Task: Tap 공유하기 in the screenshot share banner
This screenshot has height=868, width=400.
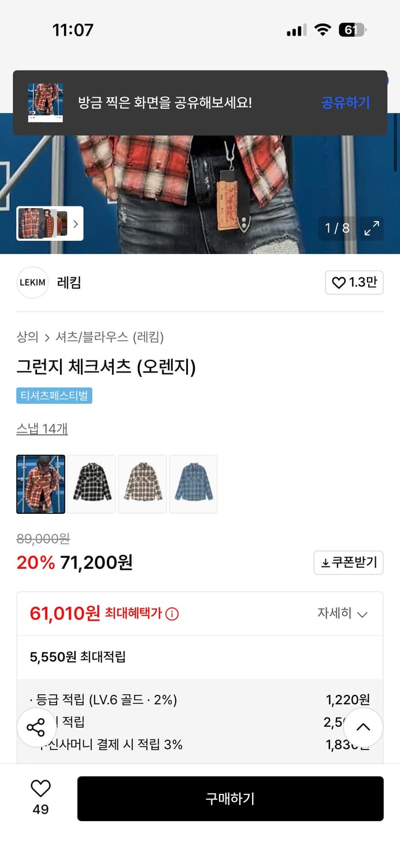Action: click(345, 102)
